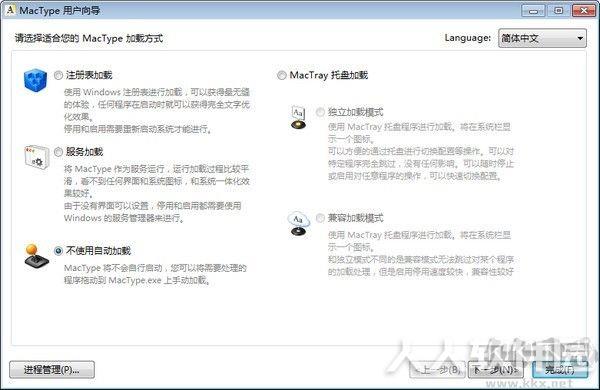The height and width of the screenshot is (390, 600).
Task: Click the service loading gear window icon
Action: (37, 157)
